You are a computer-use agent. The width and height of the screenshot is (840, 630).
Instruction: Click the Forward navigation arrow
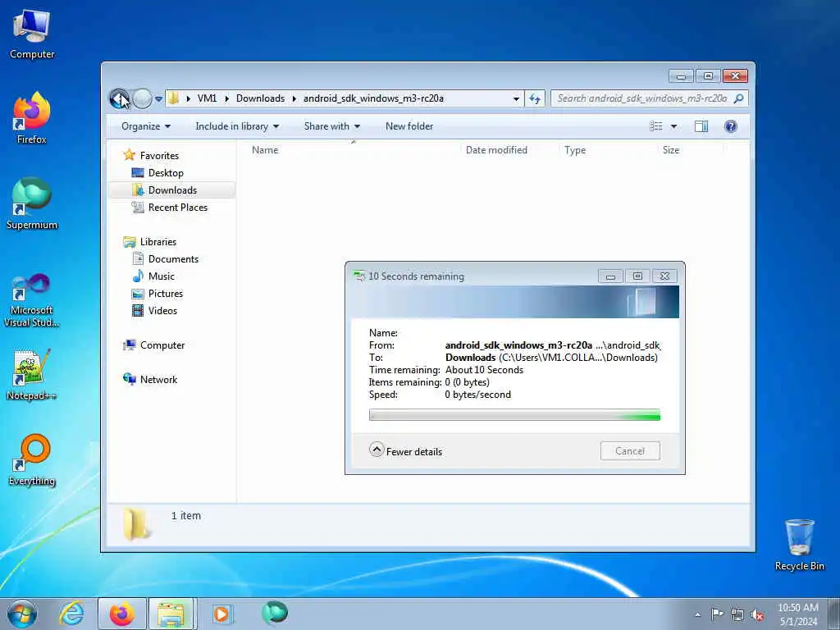point(142,98)
